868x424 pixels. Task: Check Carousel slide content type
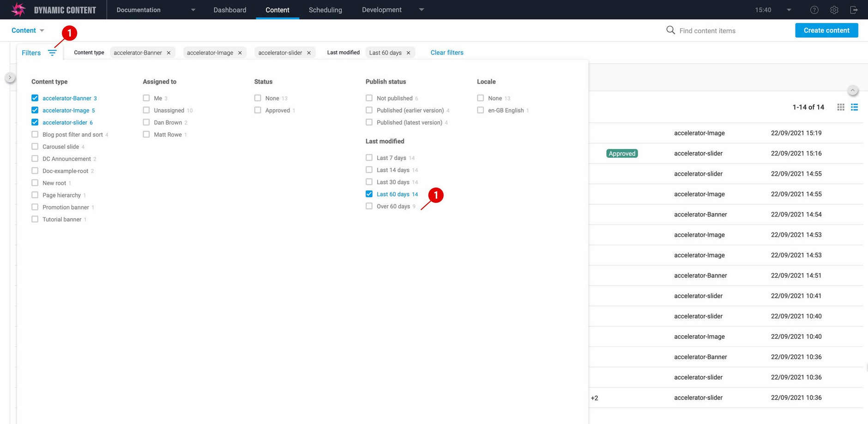coord(35,146)
